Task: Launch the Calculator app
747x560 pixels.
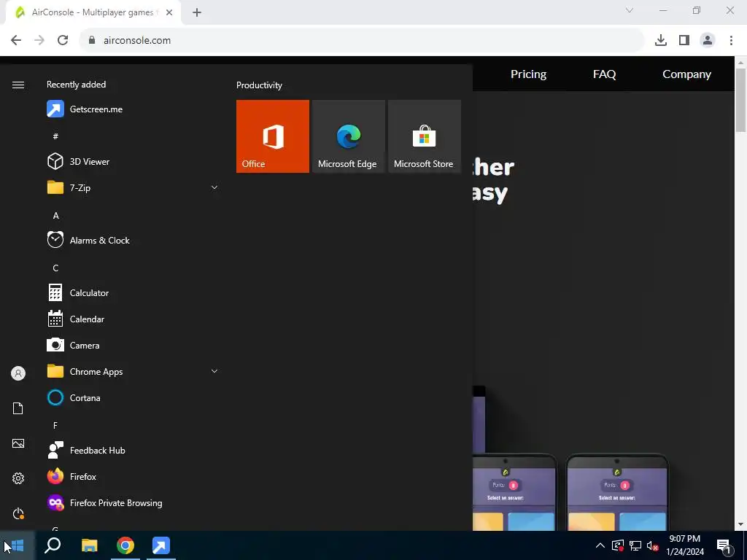Action: pos(133,293)
